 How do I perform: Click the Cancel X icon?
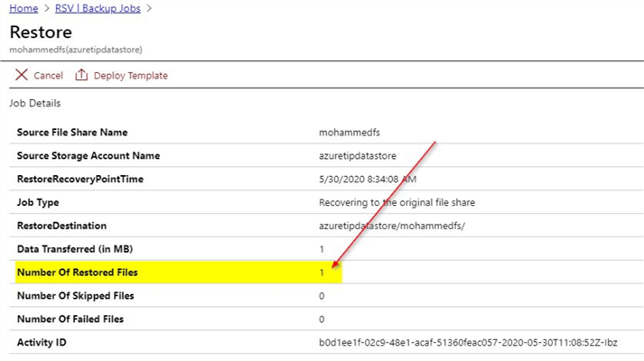pyautogui.click(x=22, y=75)
